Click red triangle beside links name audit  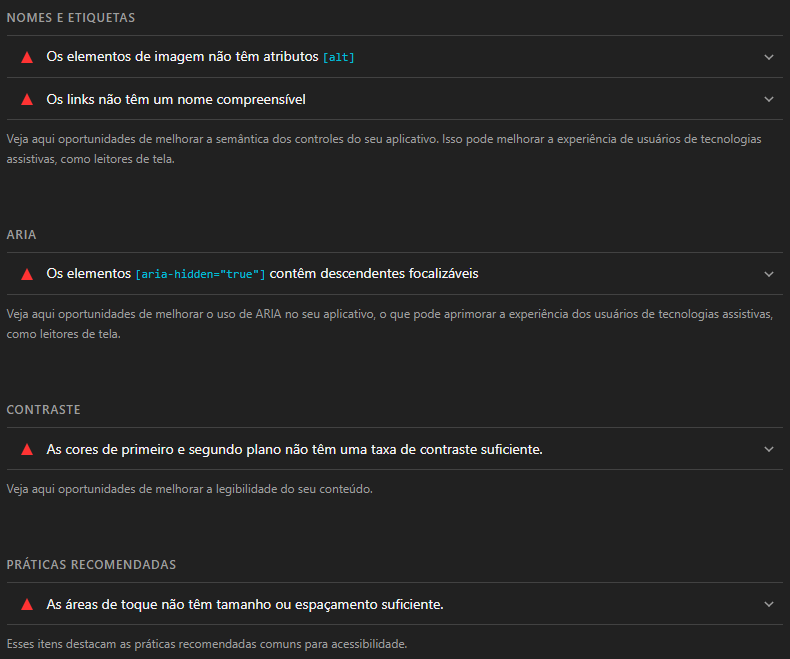(27, 99)
